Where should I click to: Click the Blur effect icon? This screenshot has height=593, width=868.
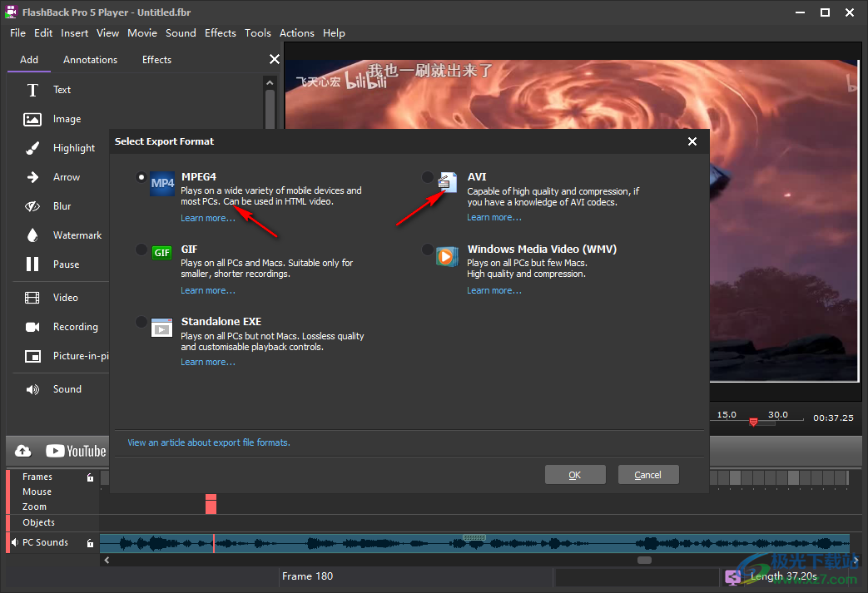click(32, 205)
